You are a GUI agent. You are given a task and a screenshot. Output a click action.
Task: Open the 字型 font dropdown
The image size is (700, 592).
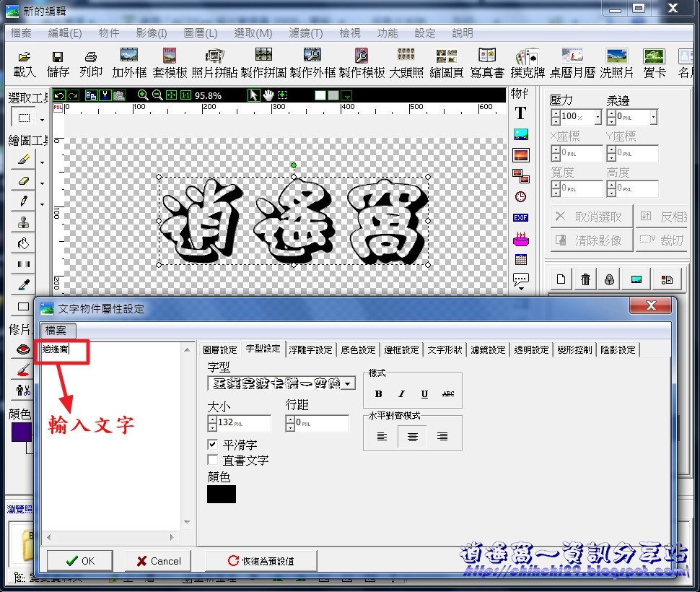tap(348, 383)
